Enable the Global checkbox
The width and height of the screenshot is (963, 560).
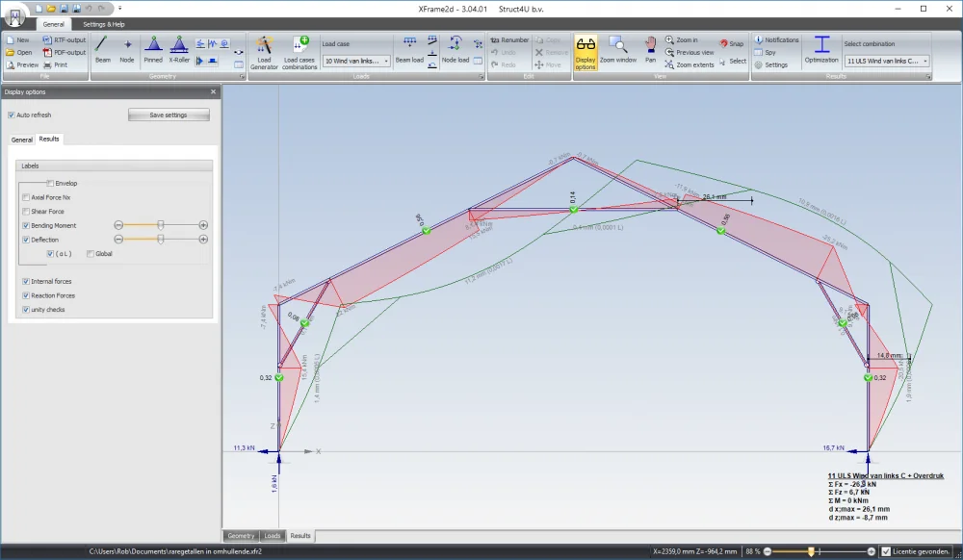click(91, 253)
